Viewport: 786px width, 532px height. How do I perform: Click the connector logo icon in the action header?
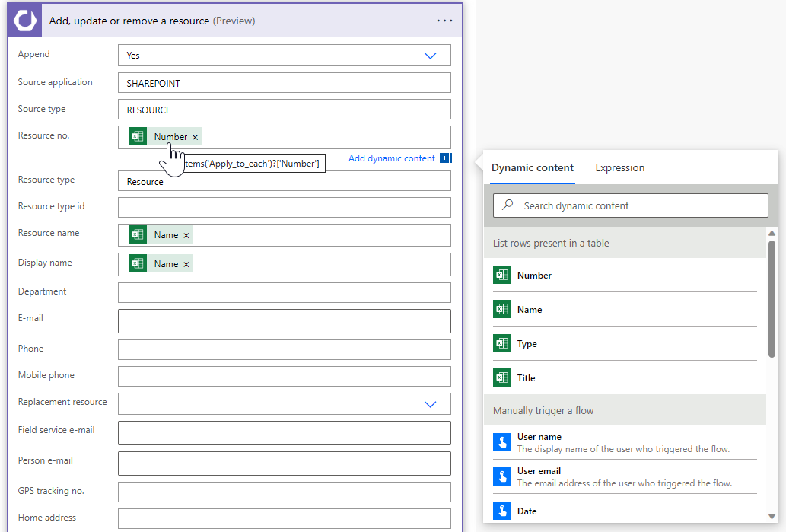pyautogui.click(x=25, y=21)
